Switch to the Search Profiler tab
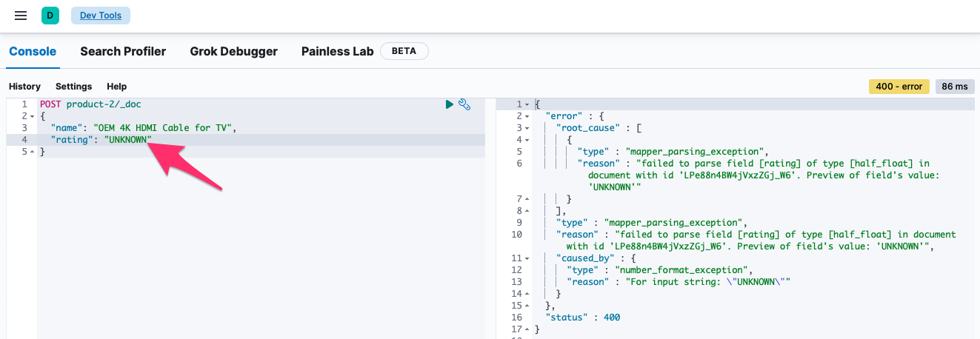 [x=123, y=51]
